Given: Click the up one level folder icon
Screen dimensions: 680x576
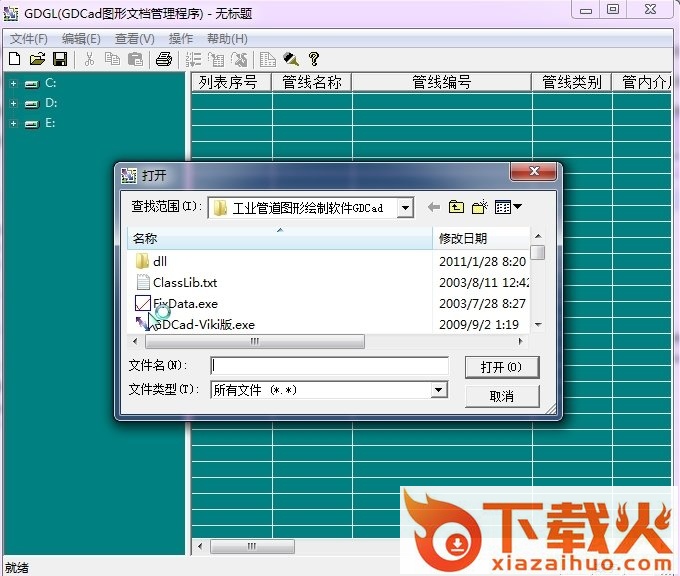Looking at the screenshot, I should pyautogui.click(x=456, y=207).
